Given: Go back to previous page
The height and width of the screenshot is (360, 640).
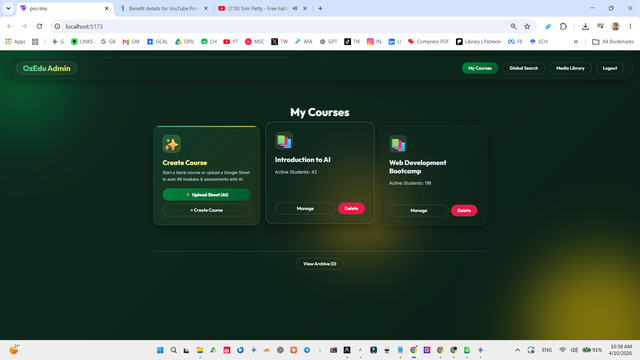Looking at the screenshot, I should 9,26.
